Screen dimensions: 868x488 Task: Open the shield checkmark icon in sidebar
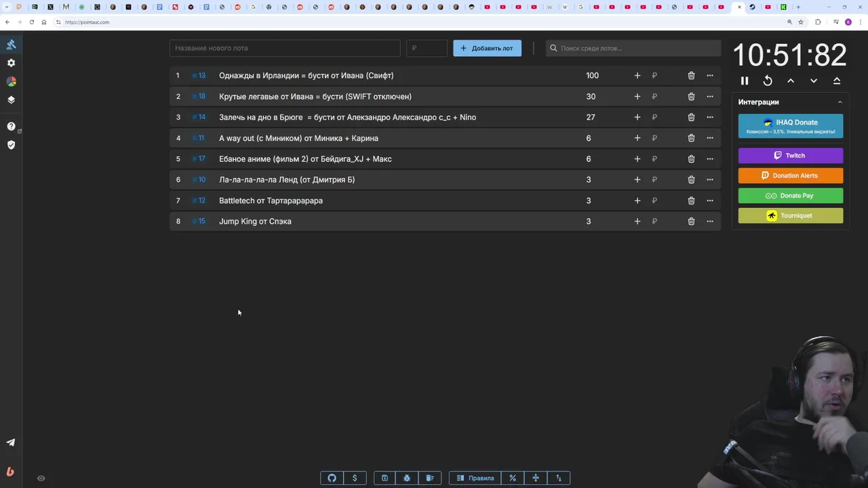[x=11, y=144]
